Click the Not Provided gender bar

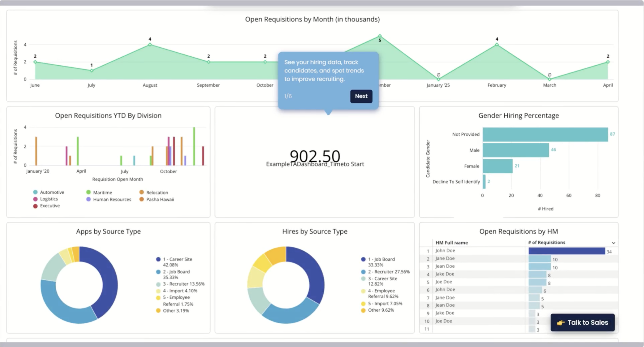[545, 134]
